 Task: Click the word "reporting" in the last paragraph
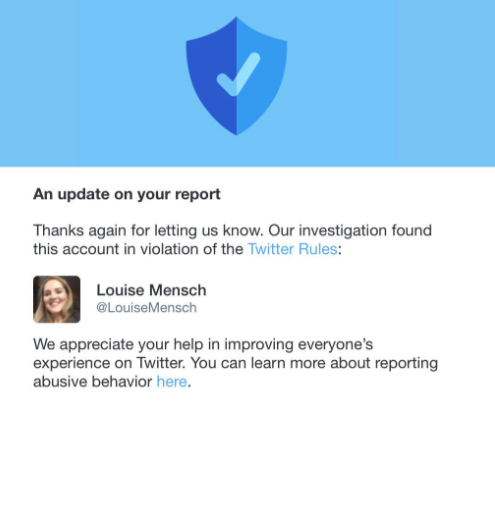coord(406,364)
